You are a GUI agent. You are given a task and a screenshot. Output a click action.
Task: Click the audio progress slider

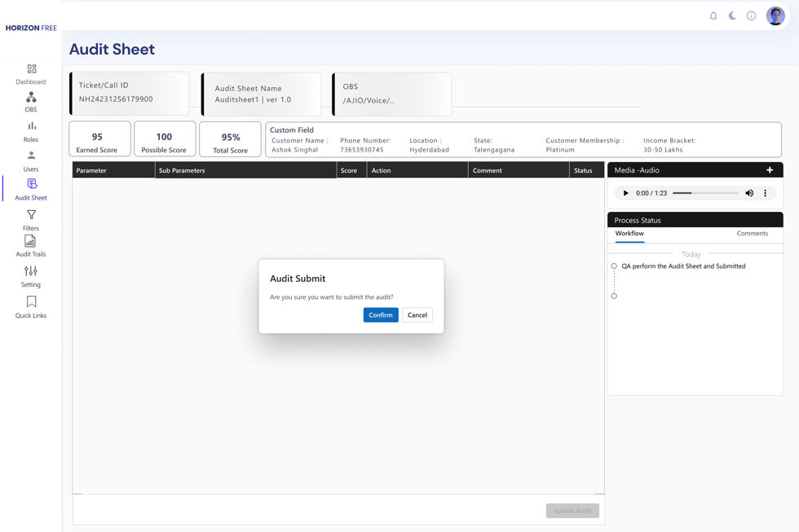pos(705,193)
